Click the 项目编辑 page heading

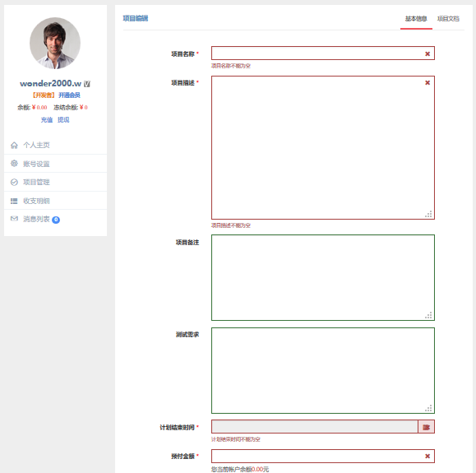click(x=136, y=19)
